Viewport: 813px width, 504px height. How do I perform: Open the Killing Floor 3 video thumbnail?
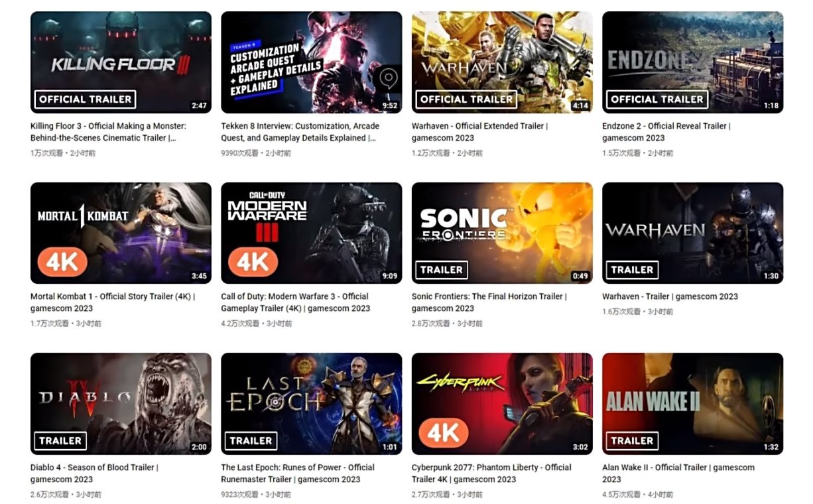click(x=121, y=62)
